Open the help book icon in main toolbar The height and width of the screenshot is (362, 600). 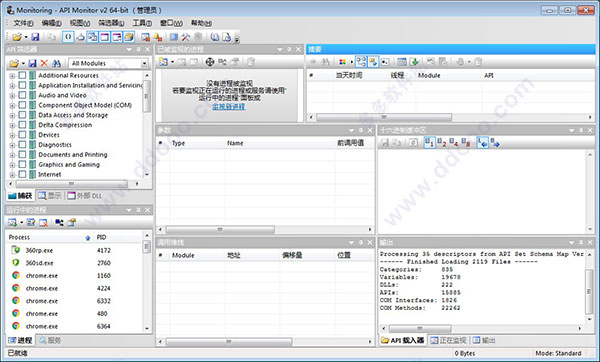(215, 37)
